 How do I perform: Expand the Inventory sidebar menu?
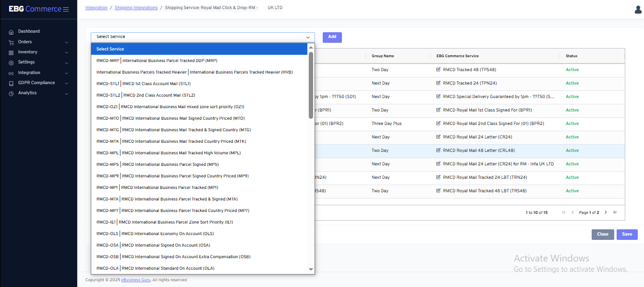(x=66, y=52)
